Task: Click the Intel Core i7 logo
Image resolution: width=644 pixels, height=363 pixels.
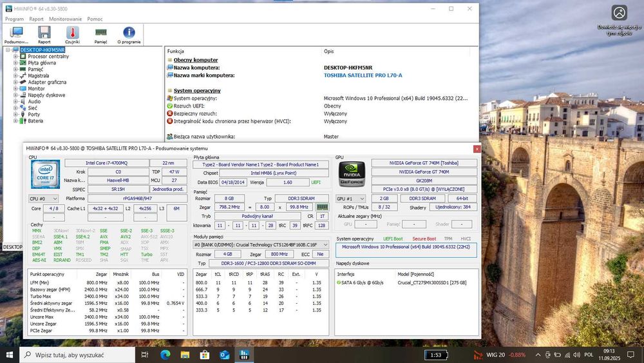Action: [46, 174]
